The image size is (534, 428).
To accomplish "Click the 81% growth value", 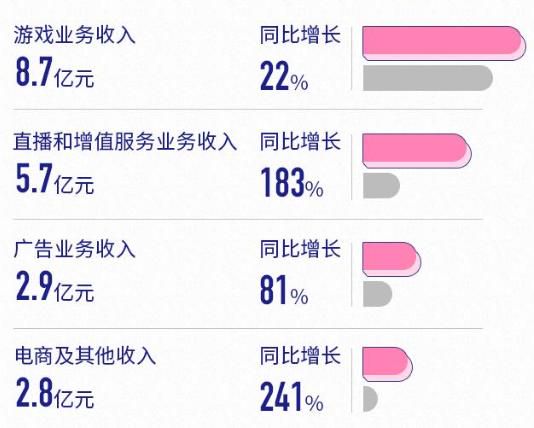I will 284,290.
